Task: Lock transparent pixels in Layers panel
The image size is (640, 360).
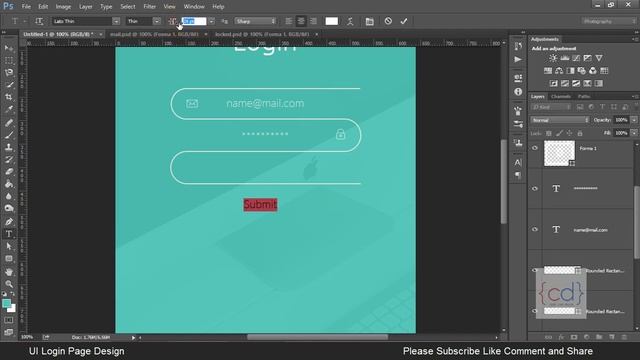Action: click(x=549, y=133)
